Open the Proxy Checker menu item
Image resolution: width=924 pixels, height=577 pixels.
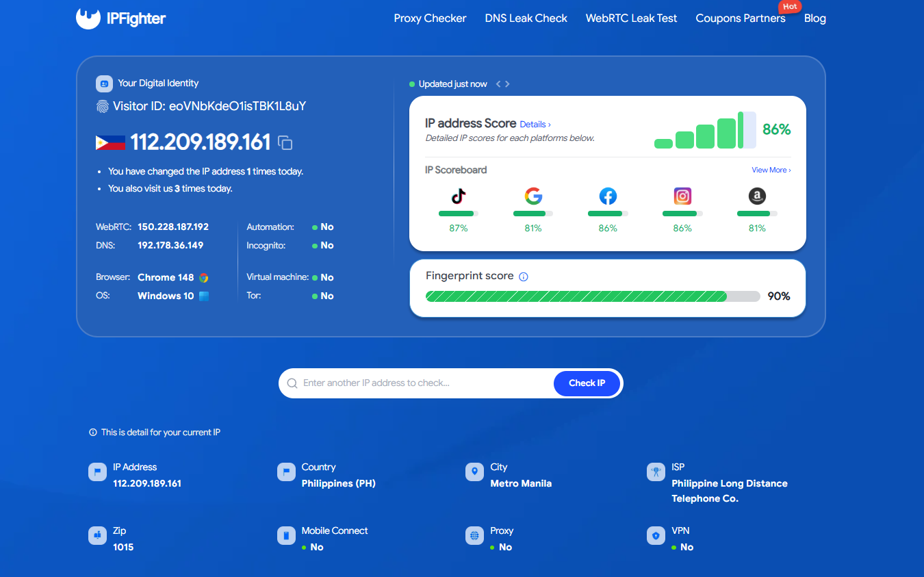(x=430, y=18)
